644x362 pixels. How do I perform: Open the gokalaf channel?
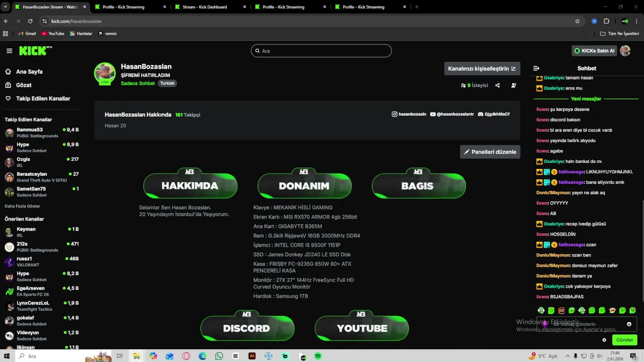[42, 321]
